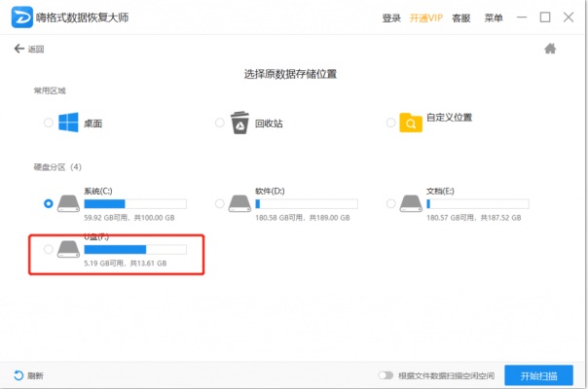Click the Windows desktop icon

[x=68, y=123]
